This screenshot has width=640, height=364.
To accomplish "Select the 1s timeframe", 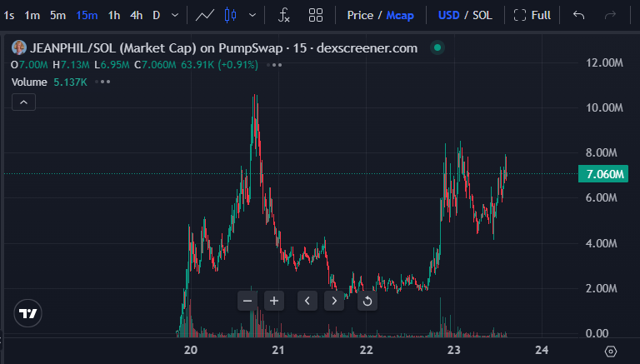I will tap(9, 16).
